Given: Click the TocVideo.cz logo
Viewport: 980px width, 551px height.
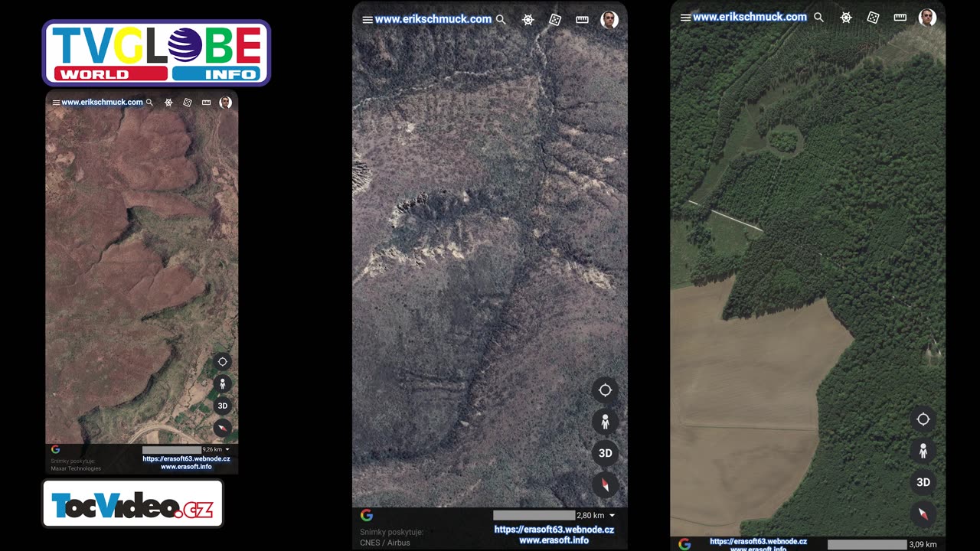Looking at the screenshot, I should 132,504.
